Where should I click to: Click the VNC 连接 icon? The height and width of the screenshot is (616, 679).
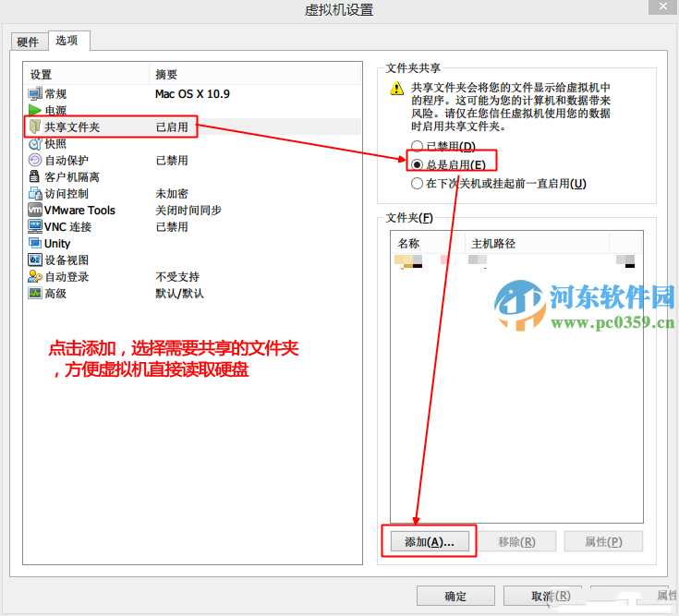coord(35,226)
